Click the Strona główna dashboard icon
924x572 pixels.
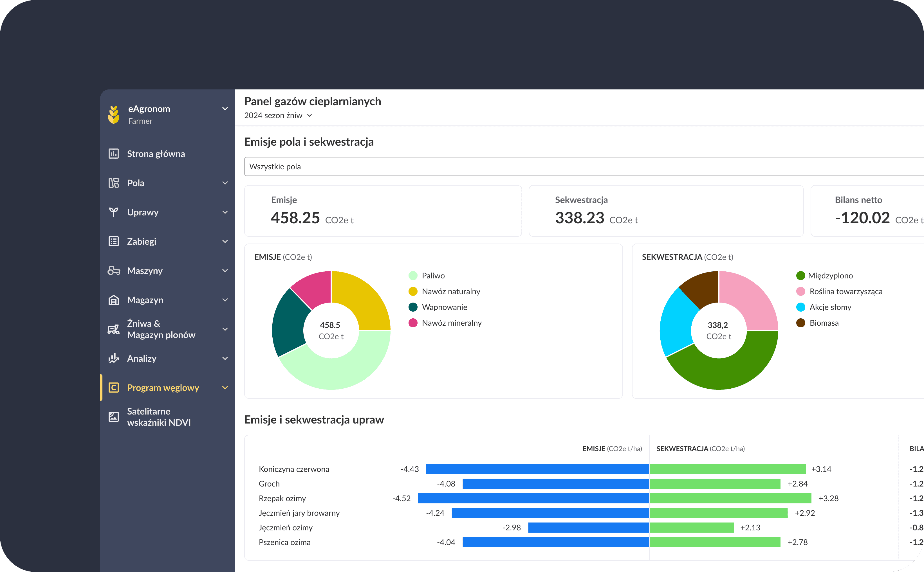[x=113, y=154]
